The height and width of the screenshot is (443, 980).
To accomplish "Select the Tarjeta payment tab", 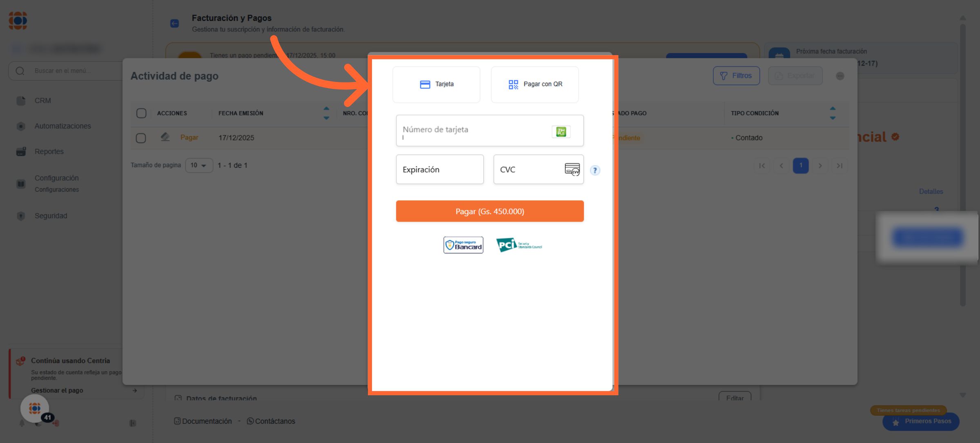I will [x=436, y=84].
